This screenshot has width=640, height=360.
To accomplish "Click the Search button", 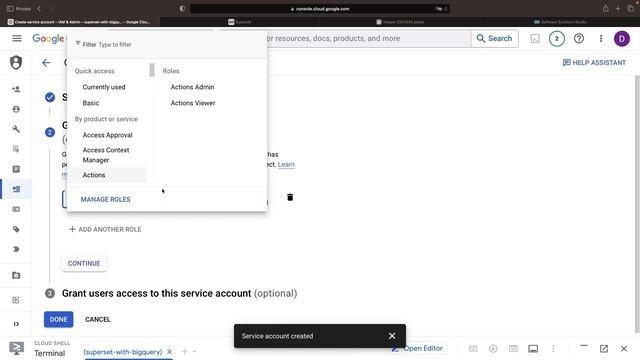I will coord(495,38).
